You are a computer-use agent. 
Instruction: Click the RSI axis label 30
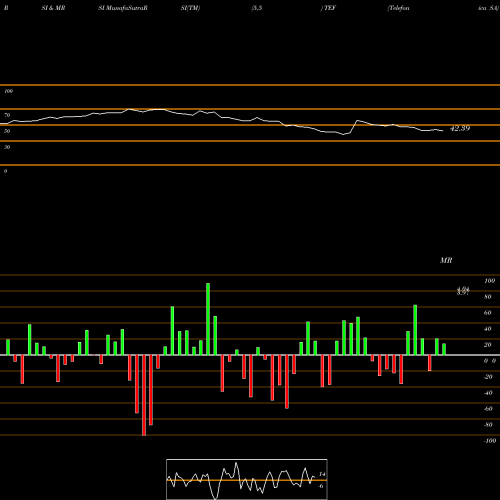pos(7,147)
